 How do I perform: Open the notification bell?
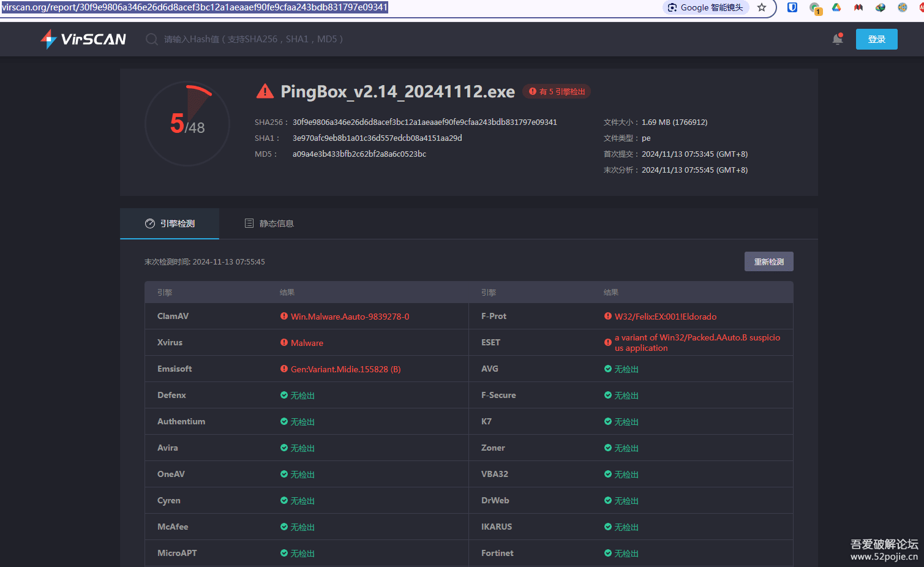(838, 39)
